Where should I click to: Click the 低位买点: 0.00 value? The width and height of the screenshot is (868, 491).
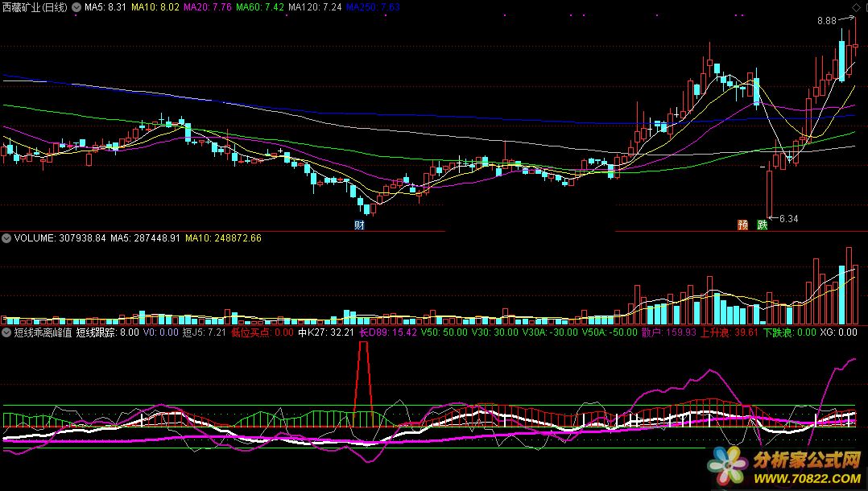tap(262, 332)
